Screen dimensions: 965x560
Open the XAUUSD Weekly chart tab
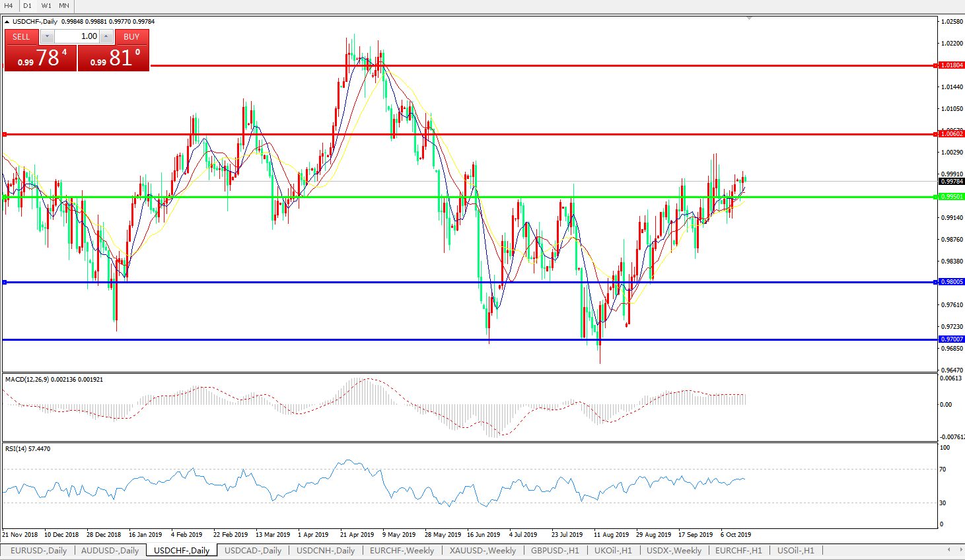pos(482,551)
